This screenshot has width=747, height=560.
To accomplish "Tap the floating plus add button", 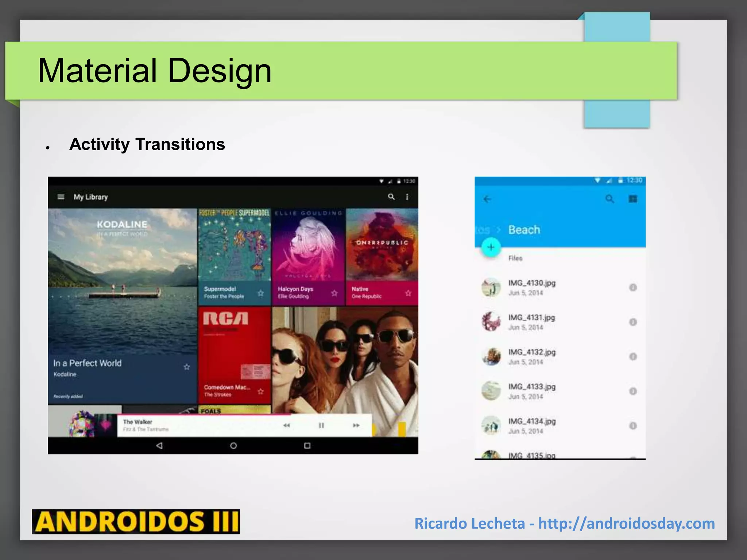I will tap(491, 247).
